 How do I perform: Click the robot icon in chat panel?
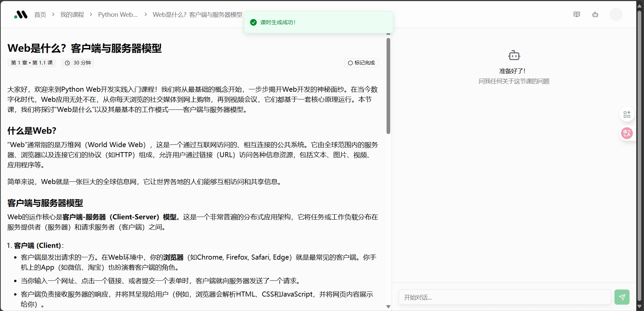pyautogui.click(x=514, y=55)
